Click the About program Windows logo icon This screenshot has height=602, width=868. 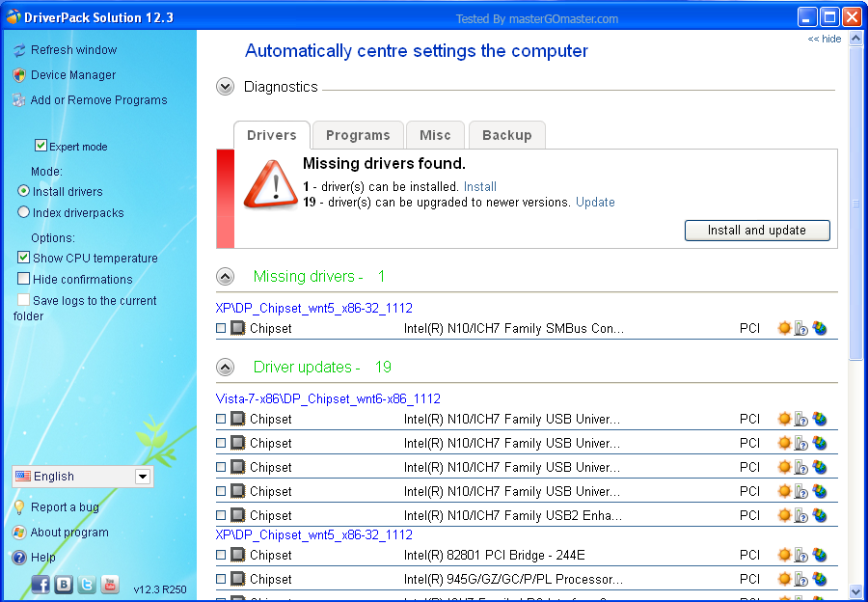pyautogui.click(x=19, y=533)
